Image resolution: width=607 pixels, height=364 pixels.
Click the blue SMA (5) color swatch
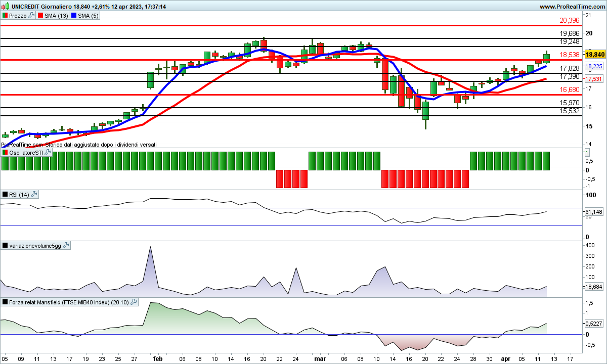tap(74, 16)
